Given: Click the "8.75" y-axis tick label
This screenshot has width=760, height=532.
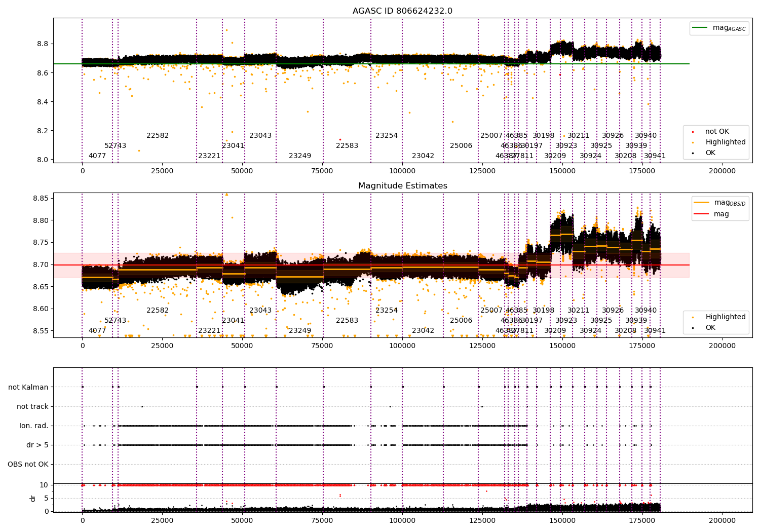Looking at the screenshot, I should tap(41, 242).
